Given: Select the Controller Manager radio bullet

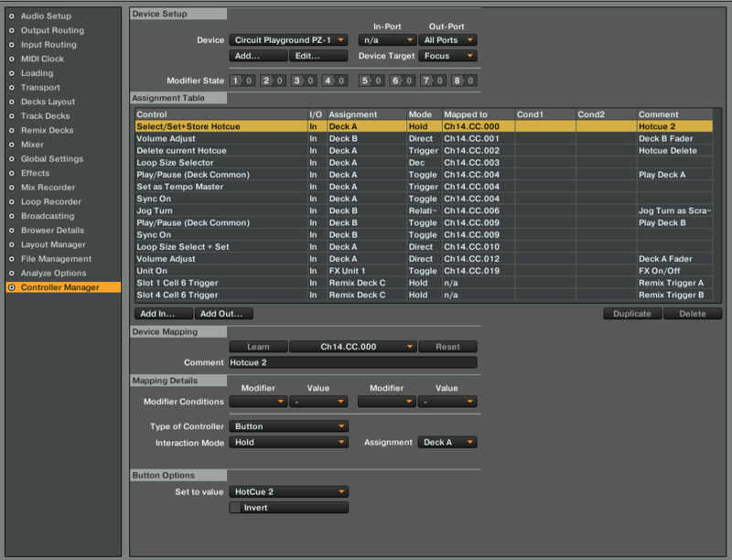Looking at the screenshot, I should tap(12, 287).
